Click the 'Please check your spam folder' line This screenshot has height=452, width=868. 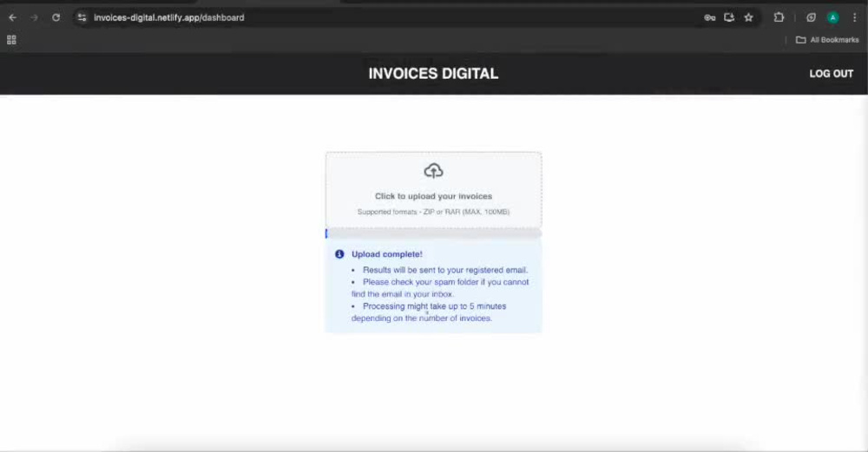point(440,288)
